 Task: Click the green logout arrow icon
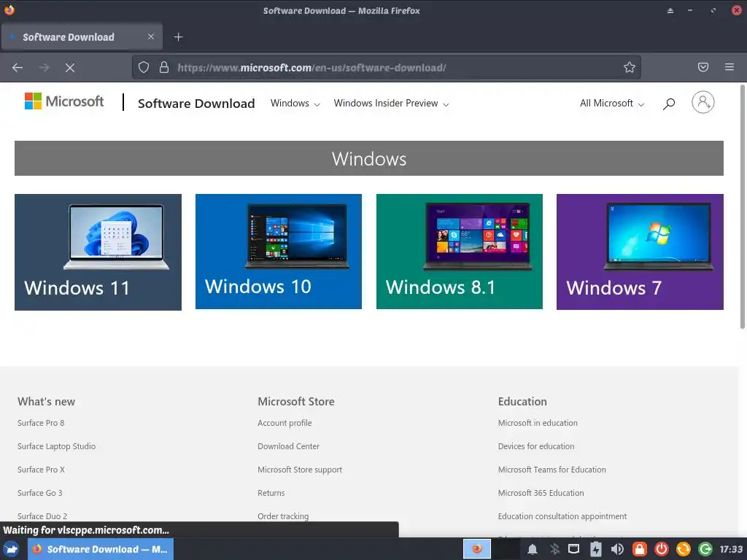coord(705,550)
